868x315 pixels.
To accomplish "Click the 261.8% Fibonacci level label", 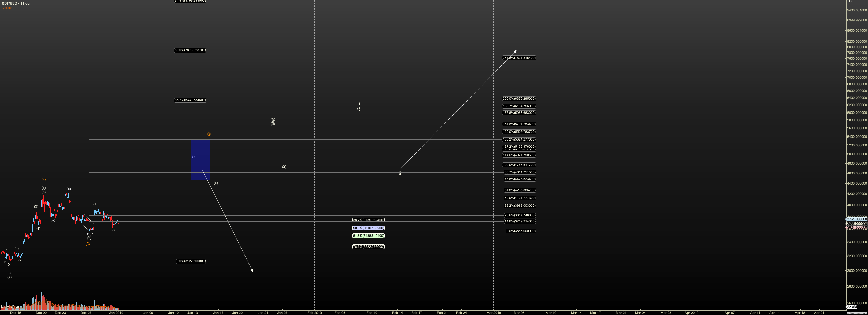I will [519, 58].
